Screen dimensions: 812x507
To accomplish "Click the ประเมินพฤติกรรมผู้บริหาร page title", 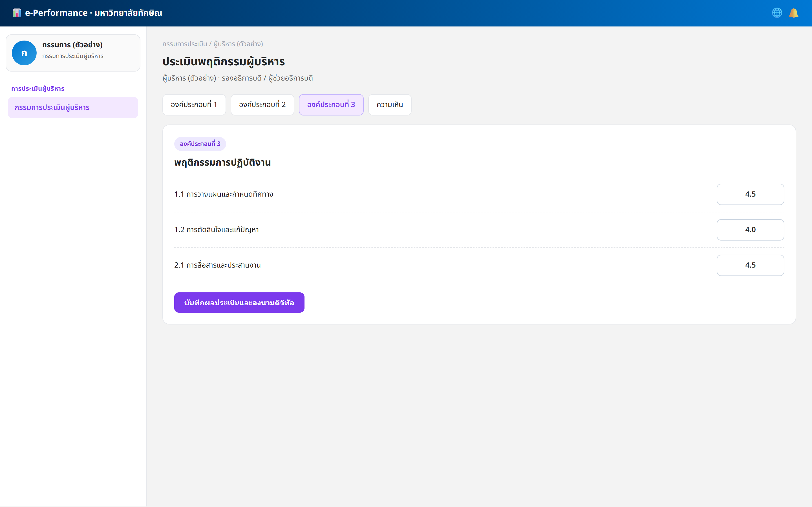I will (x=224, y=62).
